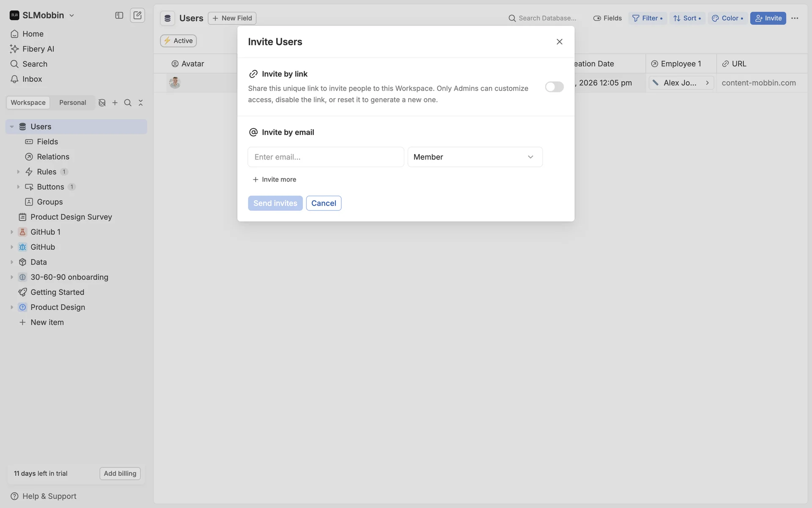Click the hidden items icon beside Personal

(x=102, y=102)
